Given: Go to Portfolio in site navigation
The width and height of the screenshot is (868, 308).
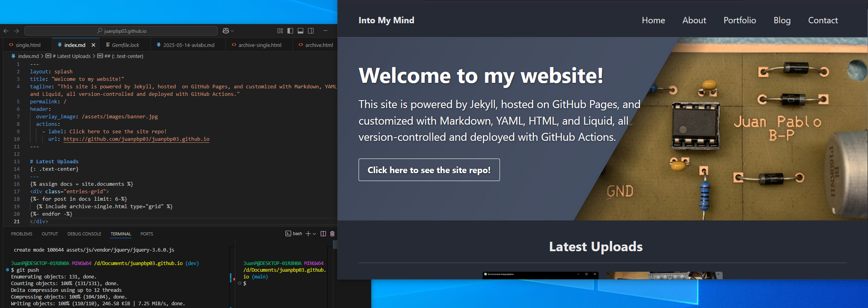Looking at the screenshot, I should tap(740, 20).
